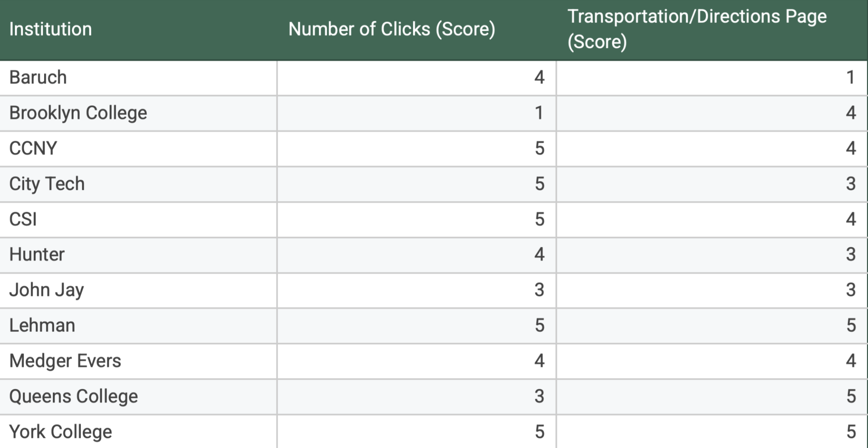Image resolution: width=868 pixels, height=448 pixels.
Task: Click Baruch's Transportation score of 1
Action: coord(850,77)
